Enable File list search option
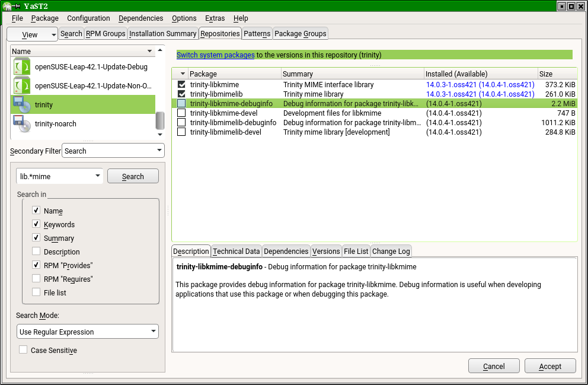Image resolution: width=588 pixels, height=385 pixels. tap(36, 292)
